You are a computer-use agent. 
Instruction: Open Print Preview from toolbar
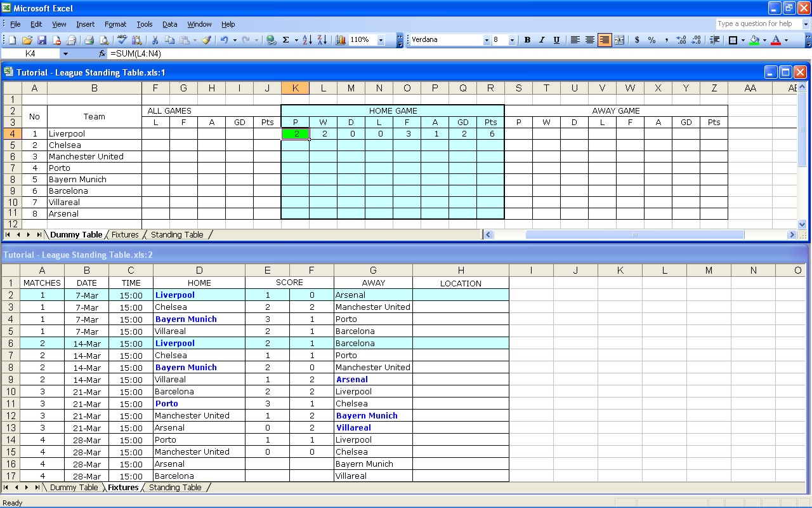104,40
